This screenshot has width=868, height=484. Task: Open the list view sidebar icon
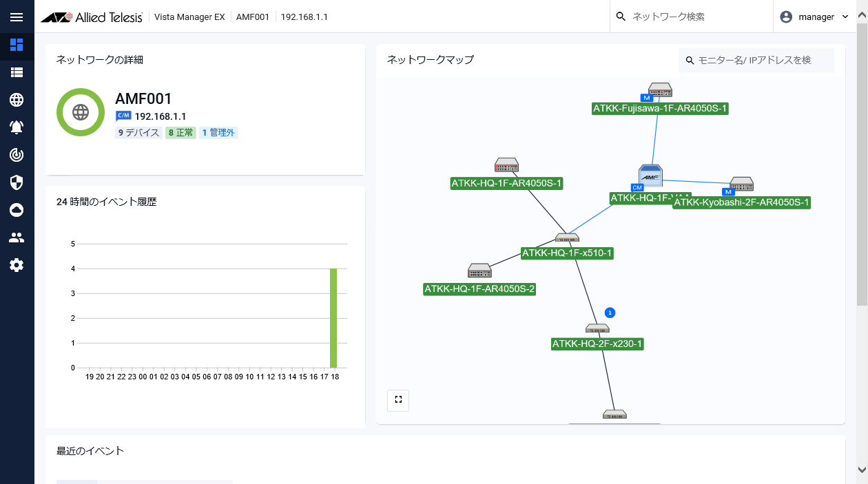17,72
